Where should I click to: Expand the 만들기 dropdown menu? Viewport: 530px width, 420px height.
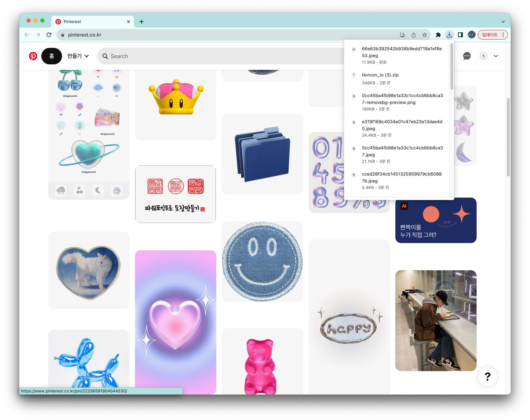click(x=78, y=56)
